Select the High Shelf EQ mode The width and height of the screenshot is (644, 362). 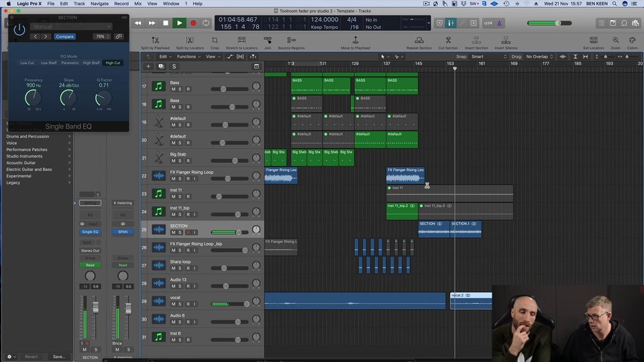pyautogui.click(x=91, y=63)
